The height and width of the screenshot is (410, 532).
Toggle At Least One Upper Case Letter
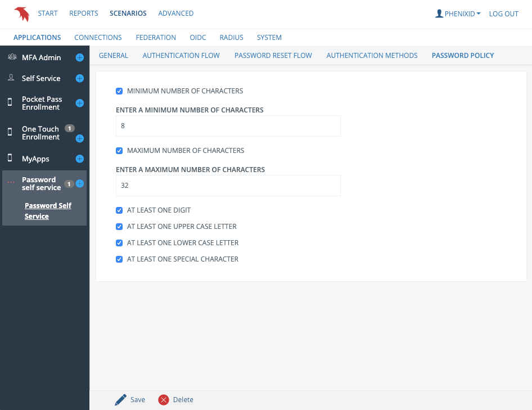(x=119, y=227)
